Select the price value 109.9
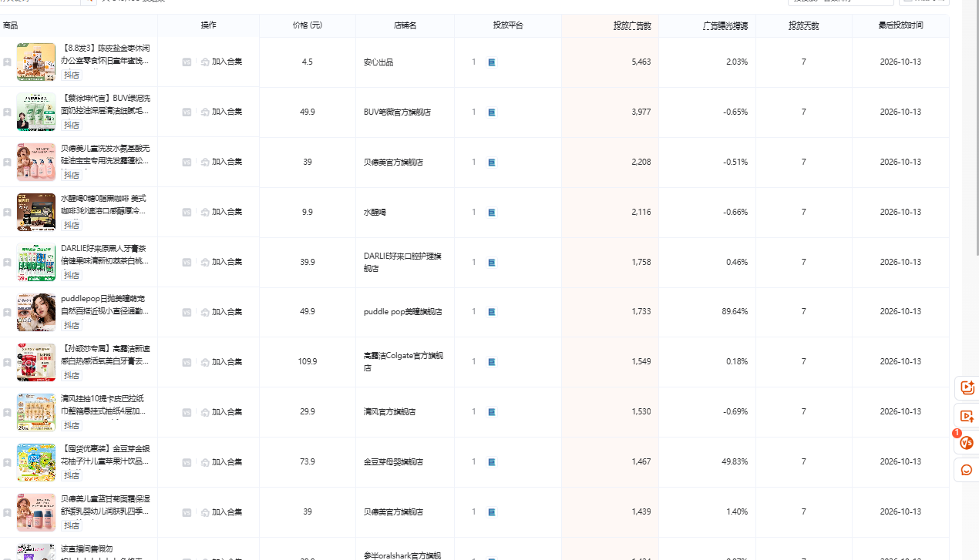 click(308, 362)
